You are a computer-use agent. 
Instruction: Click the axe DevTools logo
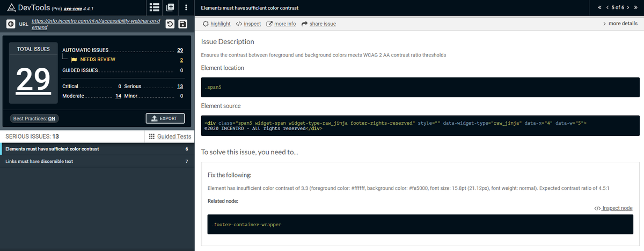pos(11,8)
